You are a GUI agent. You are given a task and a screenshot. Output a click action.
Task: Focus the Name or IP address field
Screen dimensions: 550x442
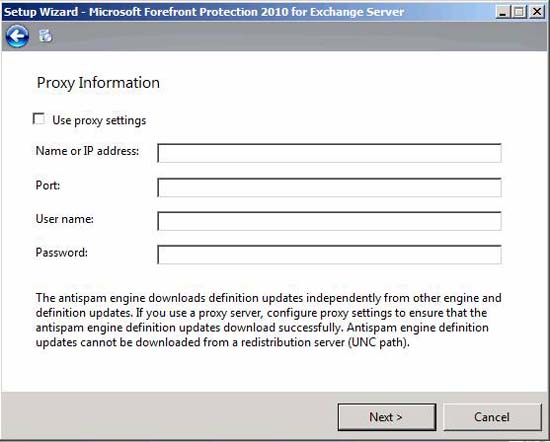pyautogui.click(x=329, y=153)
